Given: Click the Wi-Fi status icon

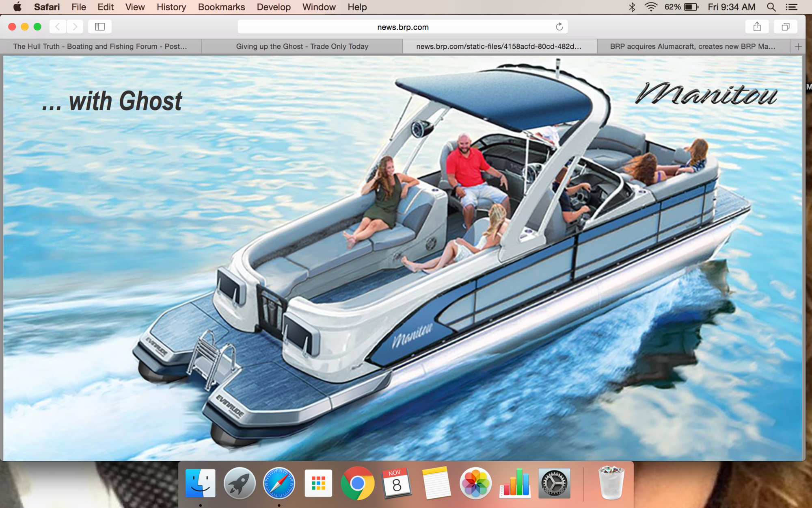Looking at the screenshot, I should [651, 7].
